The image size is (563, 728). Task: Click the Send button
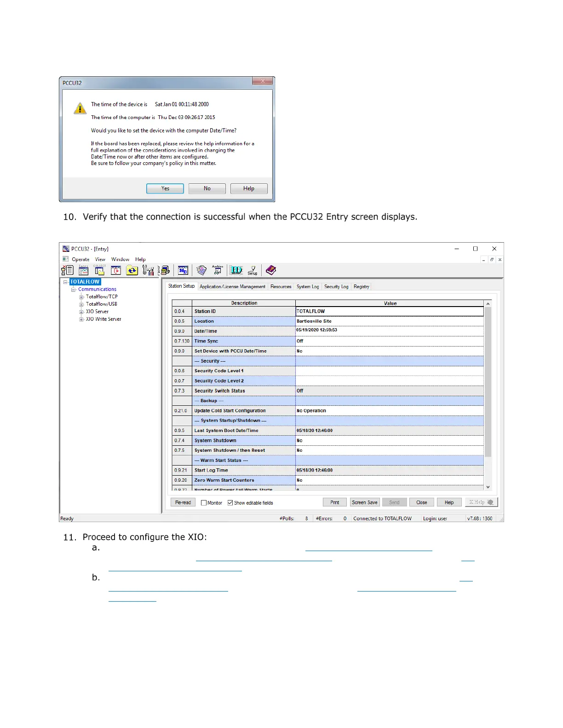394,502
